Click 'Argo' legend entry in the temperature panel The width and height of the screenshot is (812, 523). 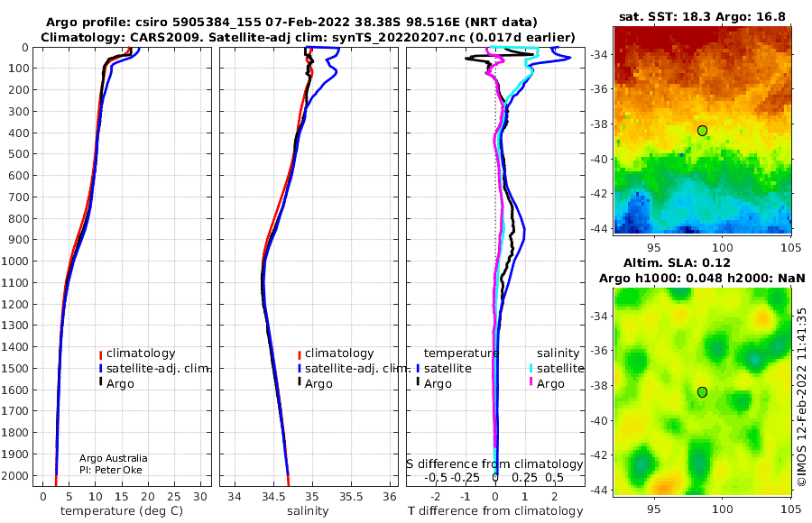(120, 384)
